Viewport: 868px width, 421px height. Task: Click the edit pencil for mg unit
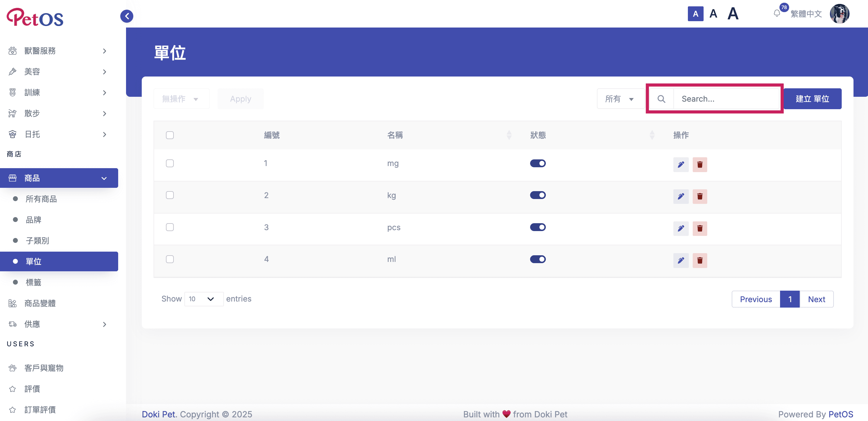point(681,165)
